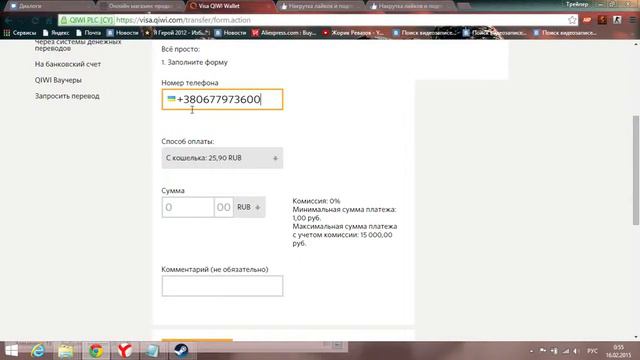Show hidden system tray icons arrow

(531, 351)
